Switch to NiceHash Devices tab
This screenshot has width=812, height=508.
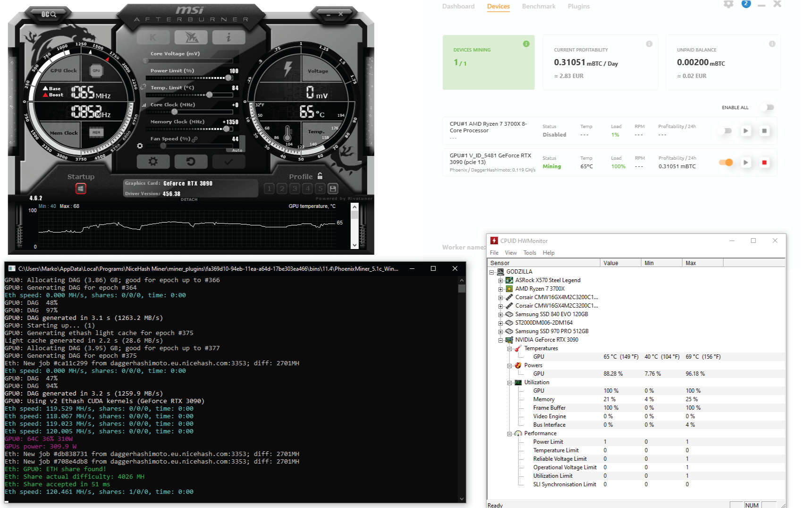[x=499, y=6]
